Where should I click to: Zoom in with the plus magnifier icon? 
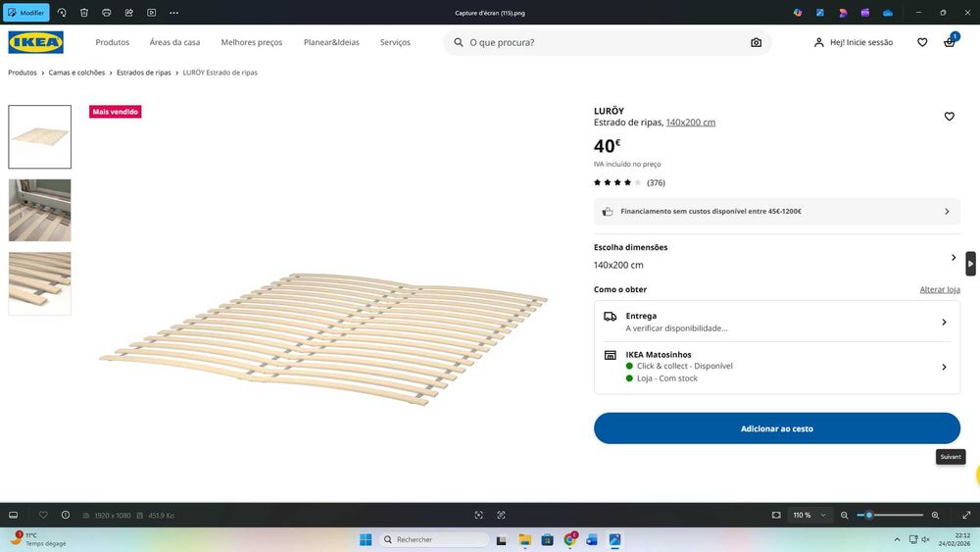[936, 515]
